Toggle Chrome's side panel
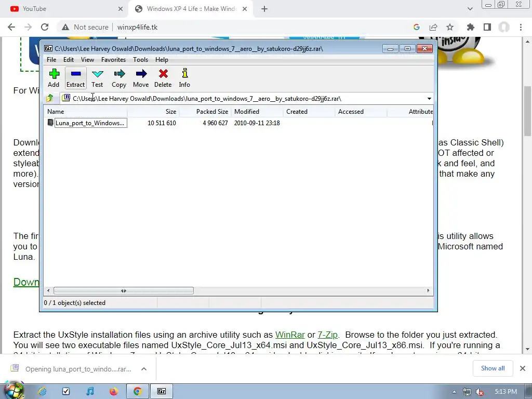Image resolution: width=532 pixels, height=399 pixels. pyautogui.click(x=487, y=27)
